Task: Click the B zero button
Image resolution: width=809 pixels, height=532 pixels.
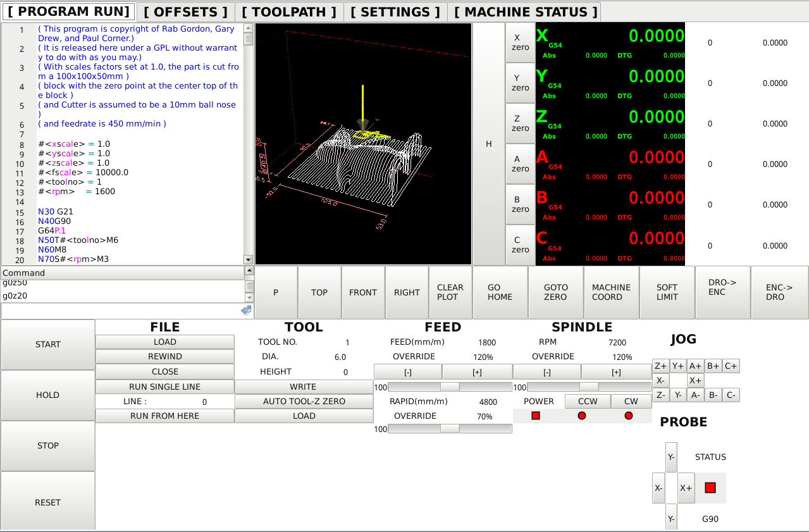Action: point(521,204)
